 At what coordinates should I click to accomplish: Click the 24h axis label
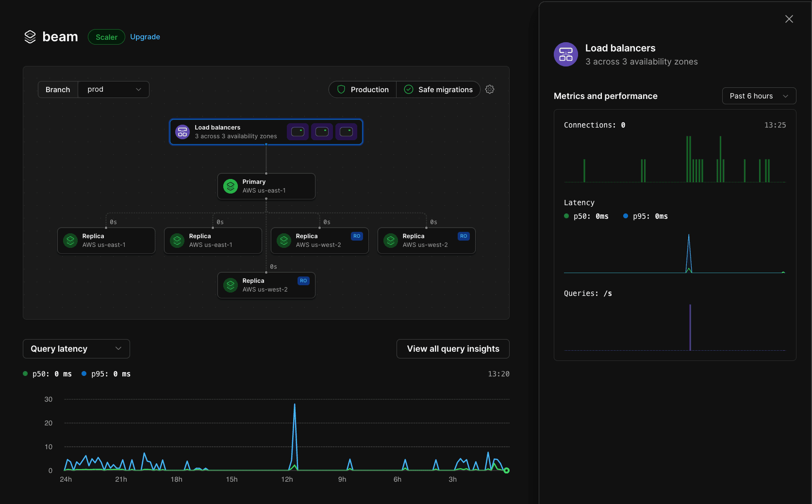(66, 479)
